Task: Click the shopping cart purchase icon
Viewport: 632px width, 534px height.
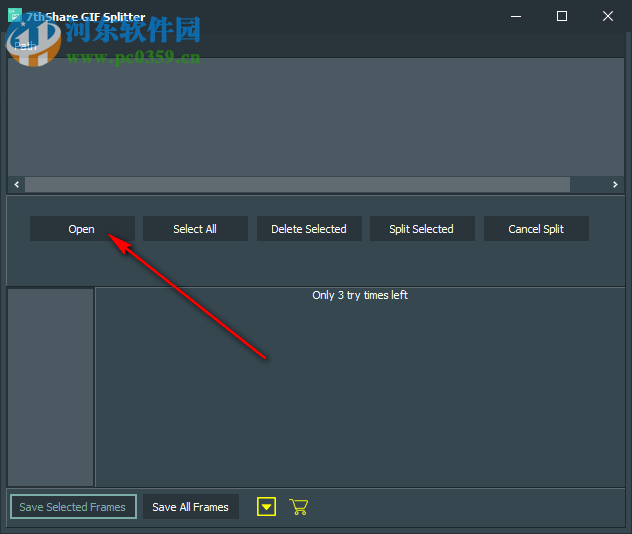Action: coord(299,507)
